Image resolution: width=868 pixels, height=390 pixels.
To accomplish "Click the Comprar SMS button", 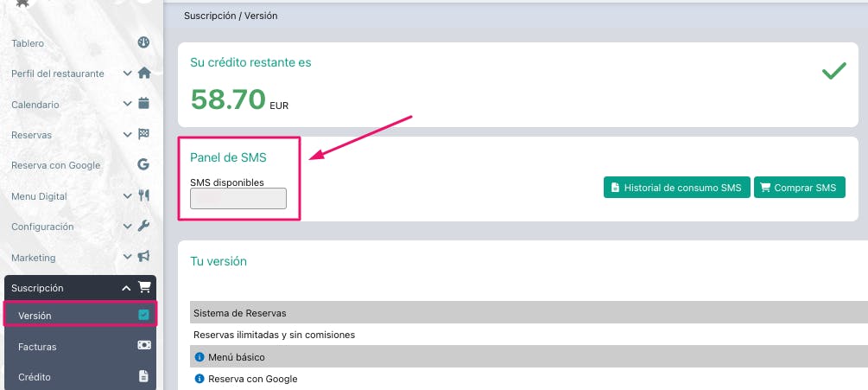I will [799, 188].
